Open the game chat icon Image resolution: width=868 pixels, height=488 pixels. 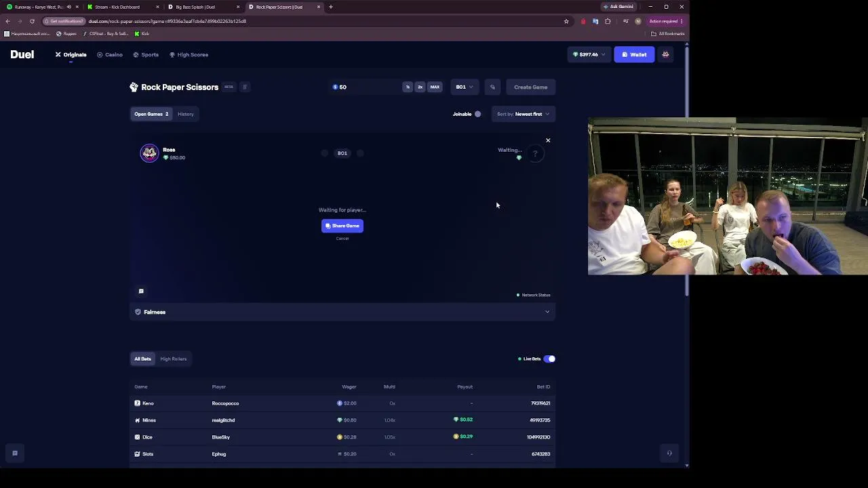141,291
